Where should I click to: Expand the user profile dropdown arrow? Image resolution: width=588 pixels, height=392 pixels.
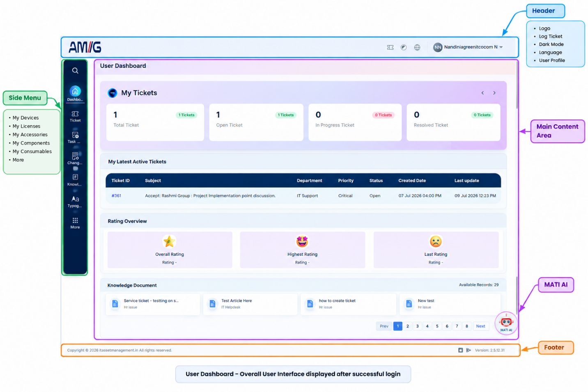[x=501, y=47]
